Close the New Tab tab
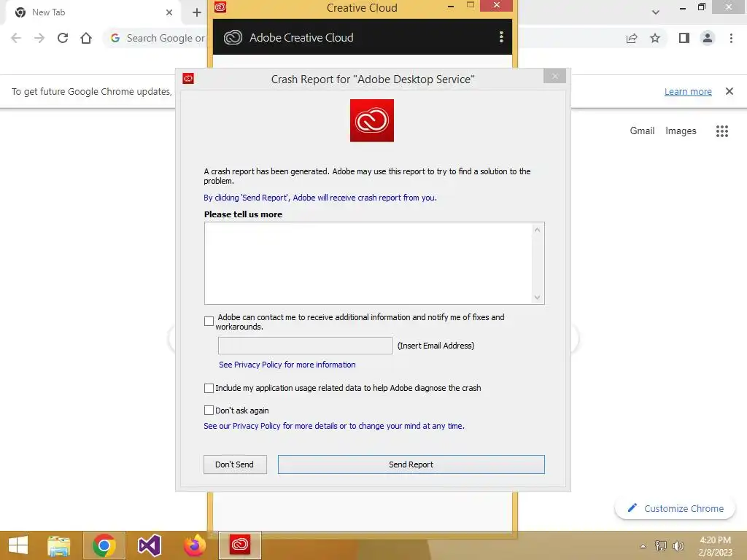This screenshot has height=560, width=747. click(x=169, y=12)
